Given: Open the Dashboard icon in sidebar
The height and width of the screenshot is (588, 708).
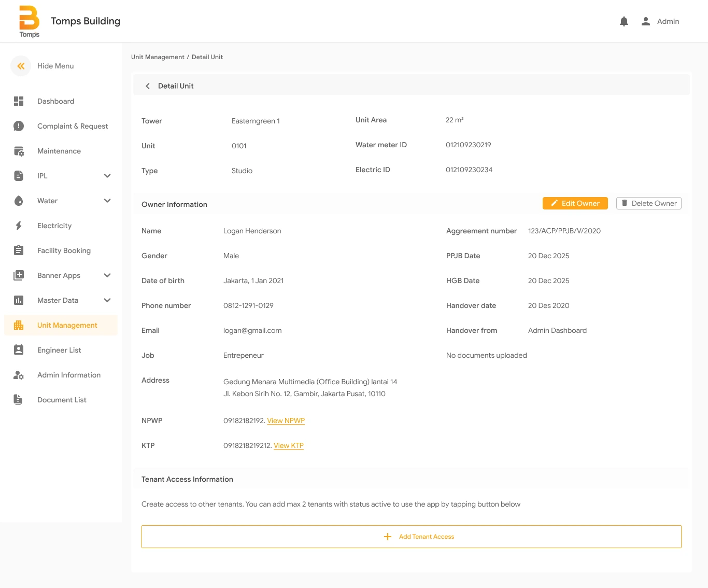Looking at the screenshot, I should [x=19, y=101].
